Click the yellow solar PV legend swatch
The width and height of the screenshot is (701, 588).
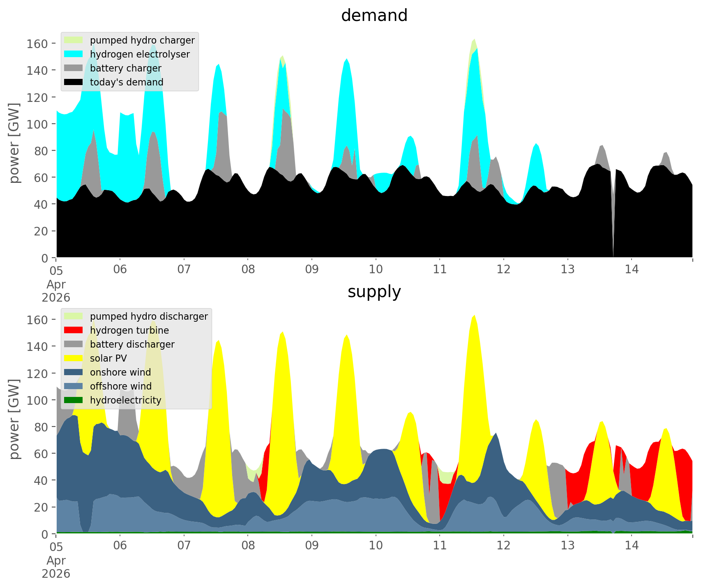[74, 358]
